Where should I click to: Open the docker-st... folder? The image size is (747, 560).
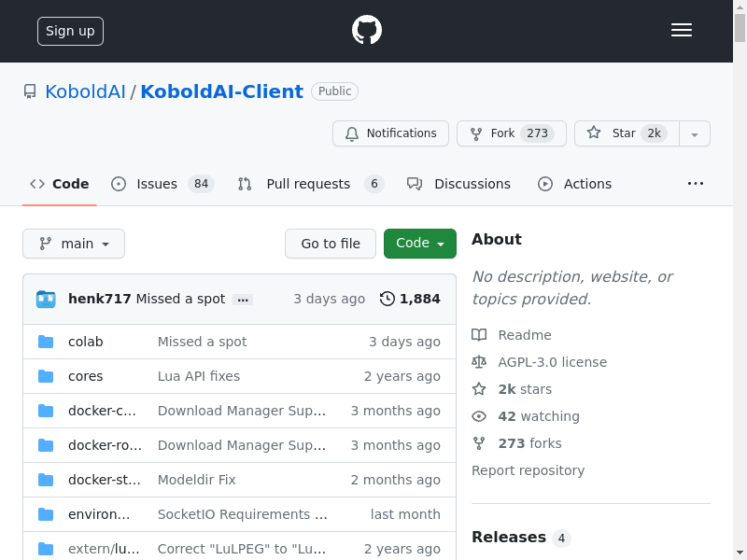click(105, 480)
